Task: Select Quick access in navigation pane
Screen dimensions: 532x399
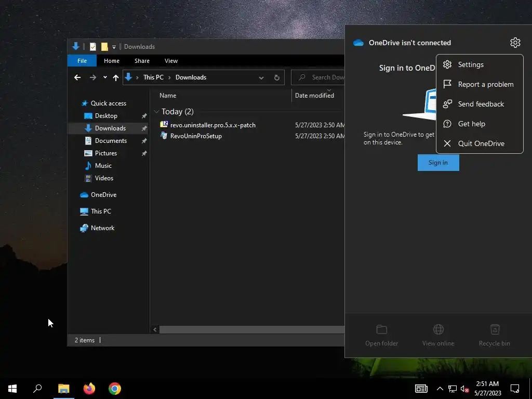Action: [108, 103]
